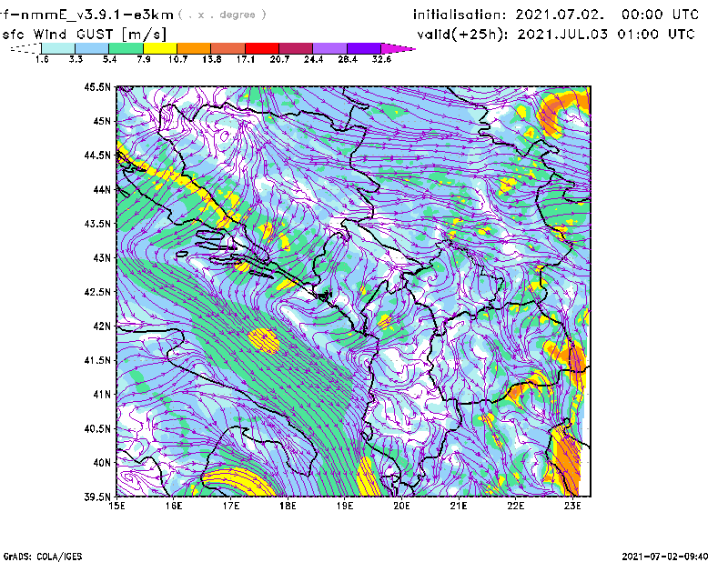Click the legend value 17.1
This screenshot has height=562, width=728.
pyautogui.click(x=246, y=59)
